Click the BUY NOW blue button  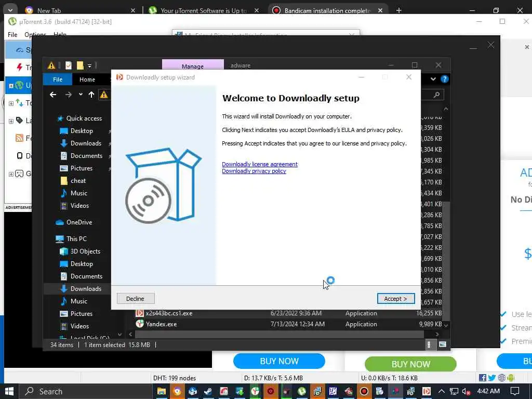click(x=279, y=361)
